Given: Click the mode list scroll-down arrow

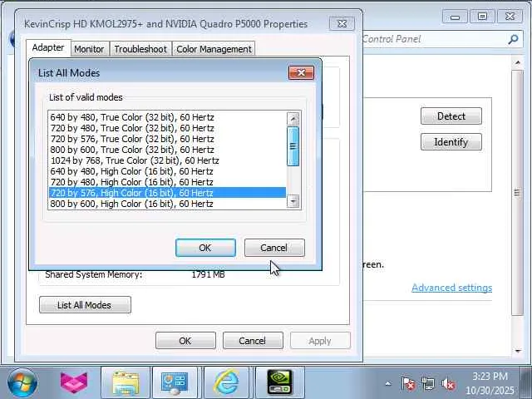Looking at the screenshot, I should (x=293, y=201).
